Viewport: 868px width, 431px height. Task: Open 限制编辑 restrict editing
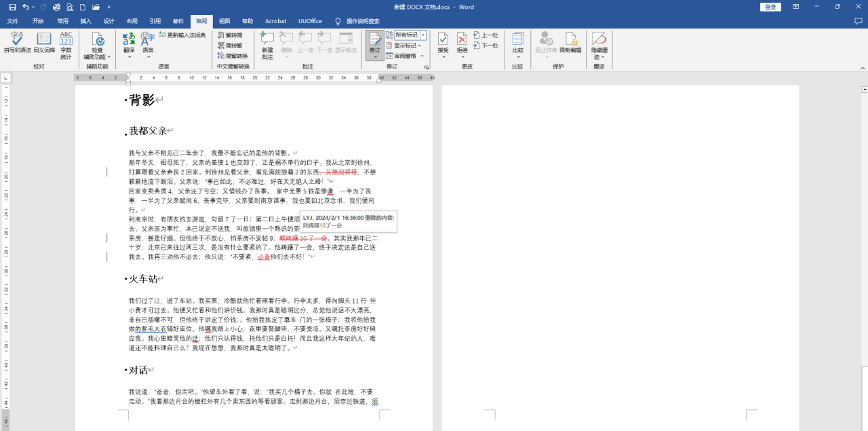point(570,42)
